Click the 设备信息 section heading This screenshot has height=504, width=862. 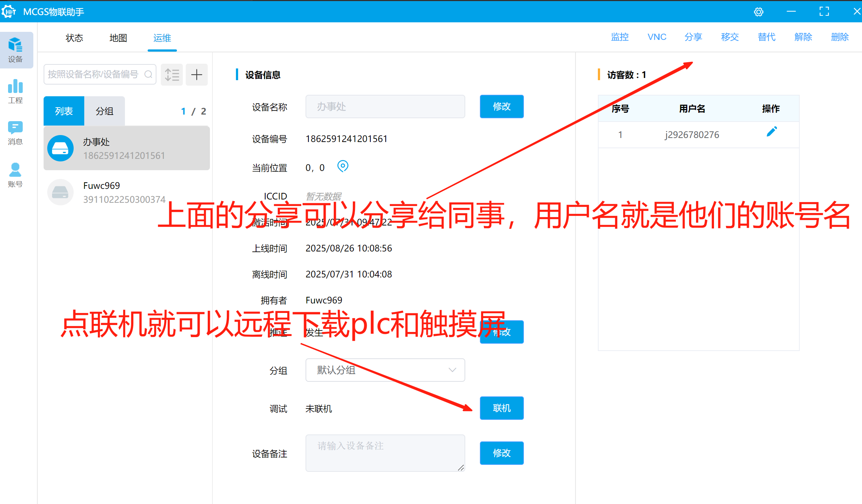(263, 75)
